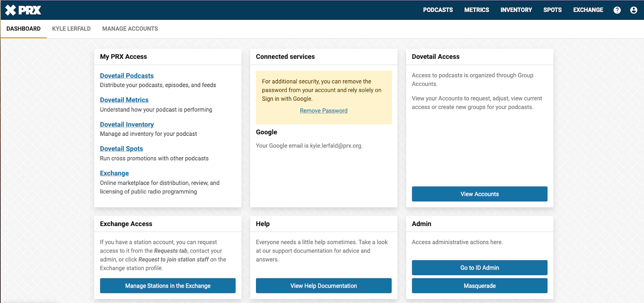Open the Manage Accounts tab
644x303 pixels.
click(x=130, y=29)
